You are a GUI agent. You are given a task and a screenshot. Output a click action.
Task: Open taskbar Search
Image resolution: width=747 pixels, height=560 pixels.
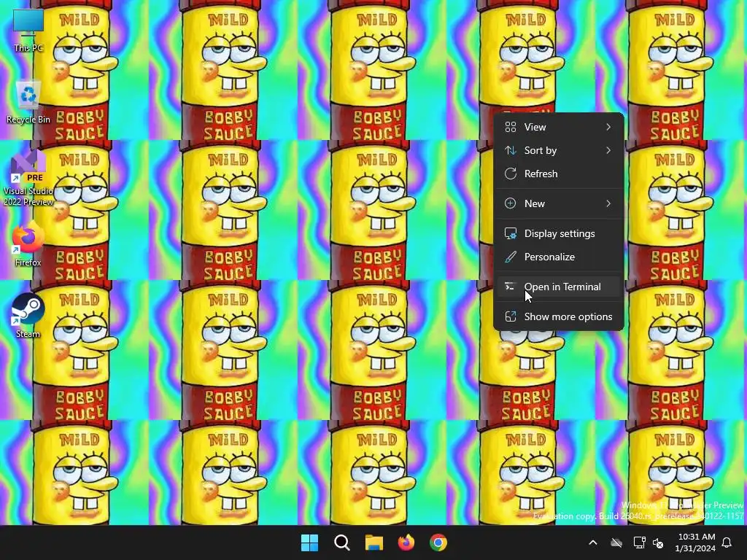[342, 542]
